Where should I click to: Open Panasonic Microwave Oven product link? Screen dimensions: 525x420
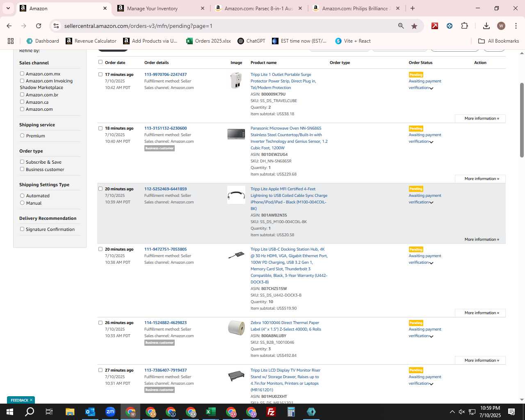point(289,138)
